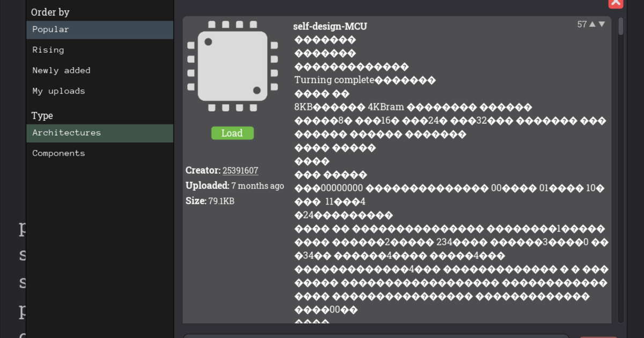Click the 'Turning complete' description line
Screen dimensions: 644x338
(334, 80)
